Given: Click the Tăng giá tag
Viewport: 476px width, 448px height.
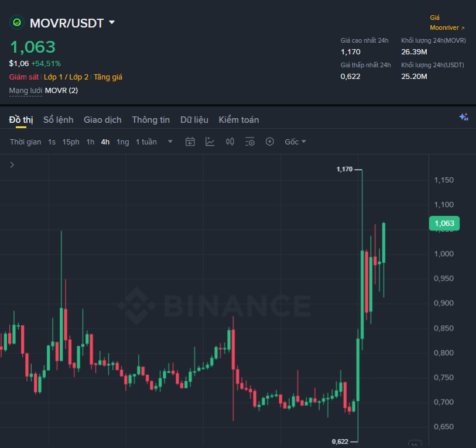Looking at the screenshot, I should (x=108, y=77).
